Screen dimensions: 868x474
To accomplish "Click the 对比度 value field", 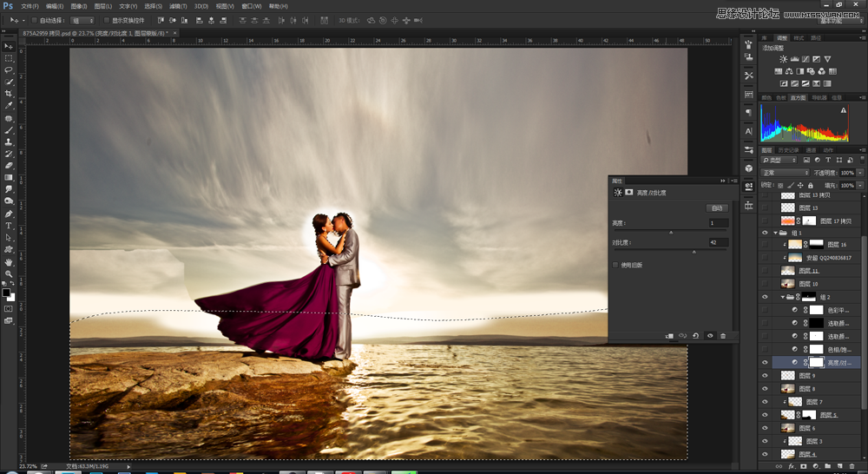I will (x=719, y=242).
